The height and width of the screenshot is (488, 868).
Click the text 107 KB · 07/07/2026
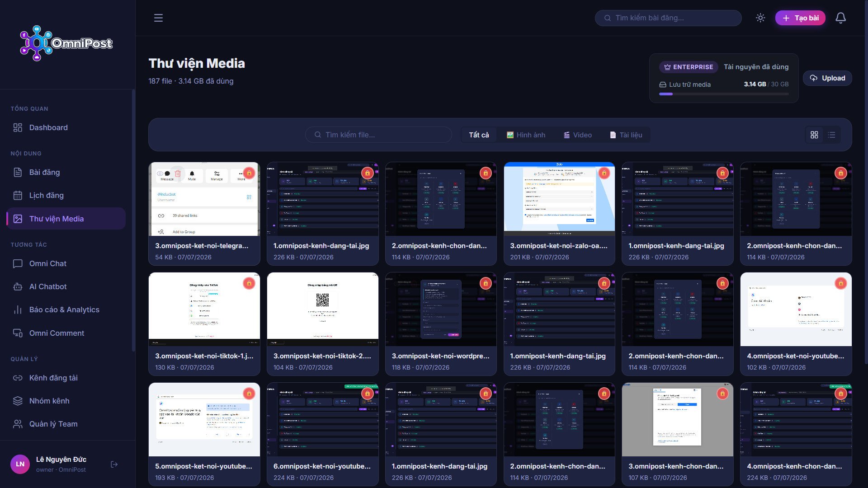(x=658, y=478)
